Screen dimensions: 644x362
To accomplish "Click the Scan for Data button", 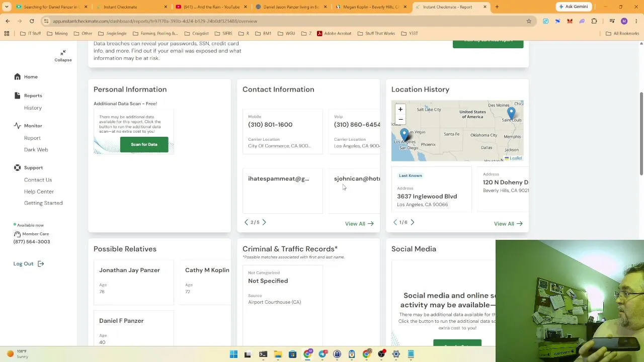I will pos(144,145).
